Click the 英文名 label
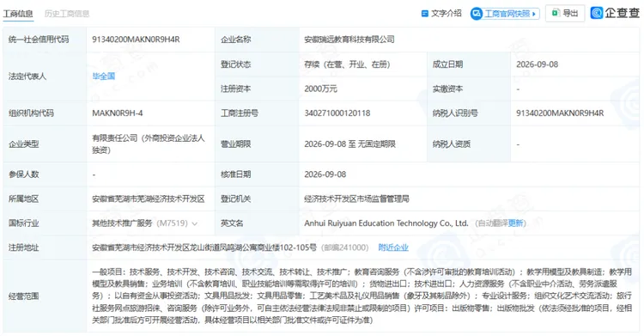This screenshot has width=644, height=336. coord(232,223)
